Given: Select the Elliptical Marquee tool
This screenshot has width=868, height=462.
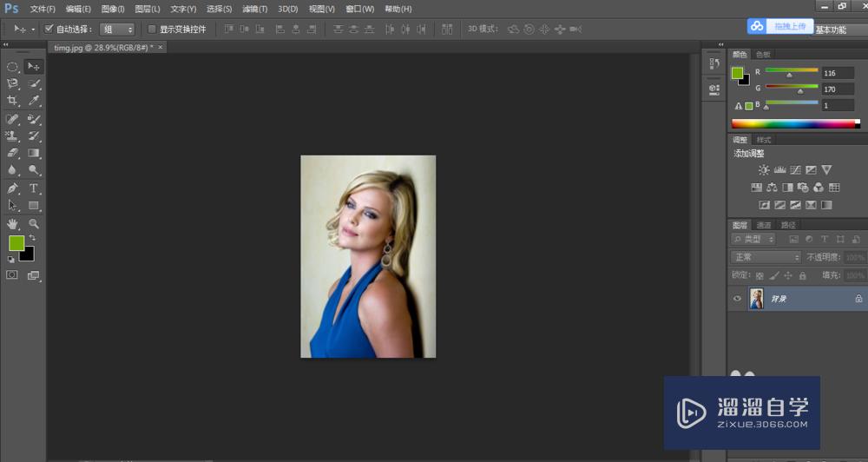Looking at the screenshot, I should (13, 66).
